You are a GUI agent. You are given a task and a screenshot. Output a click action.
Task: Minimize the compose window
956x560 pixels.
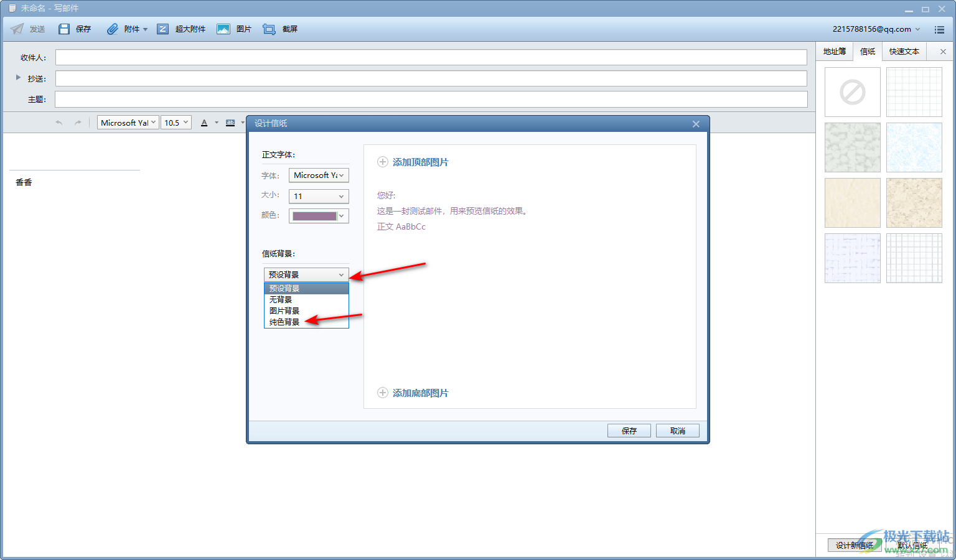pos(909,9)
